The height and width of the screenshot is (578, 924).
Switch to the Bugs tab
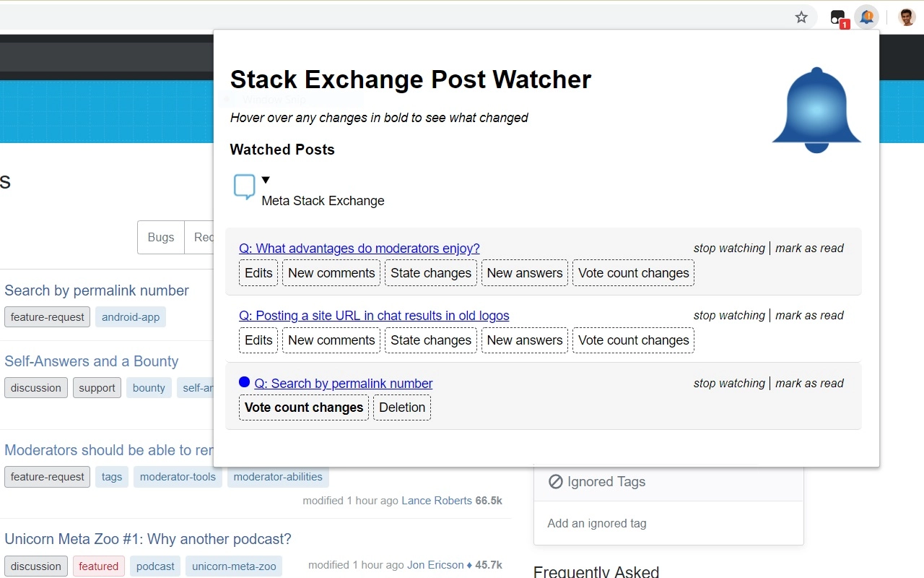(160, 237)
